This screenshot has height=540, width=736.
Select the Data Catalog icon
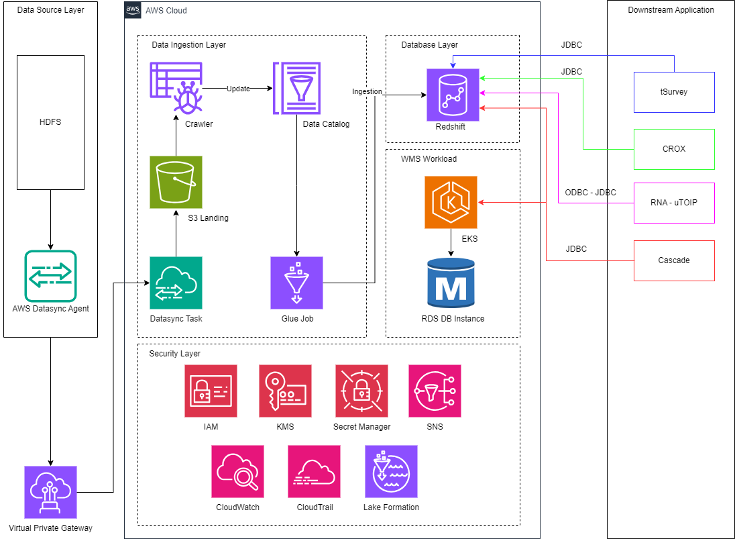click(296, 88)
